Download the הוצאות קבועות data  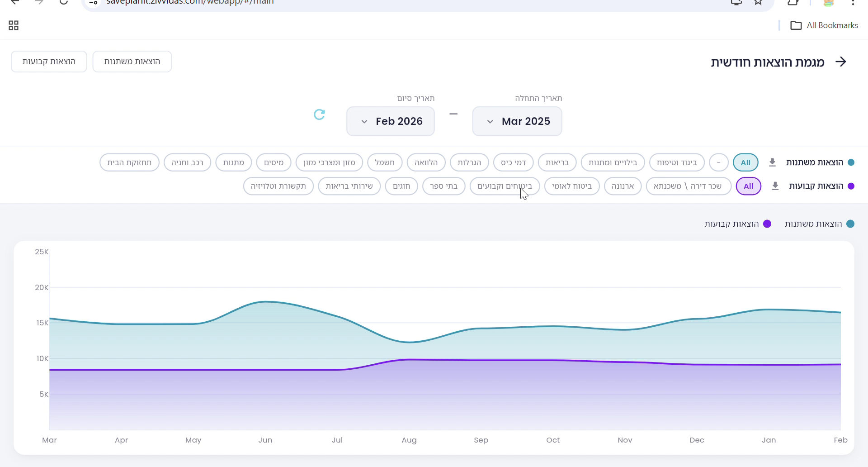coord(775,186)
